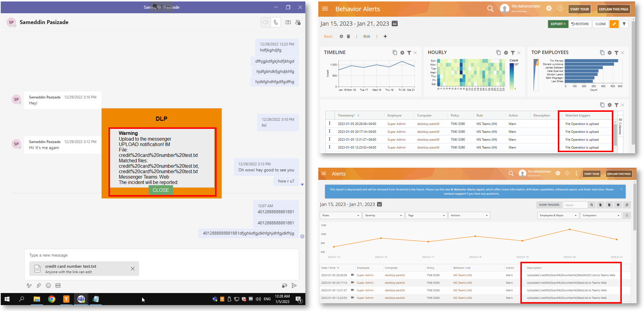644x311 pixels.
Task: Send the Teams message with arrow icon
Action: 294,285
